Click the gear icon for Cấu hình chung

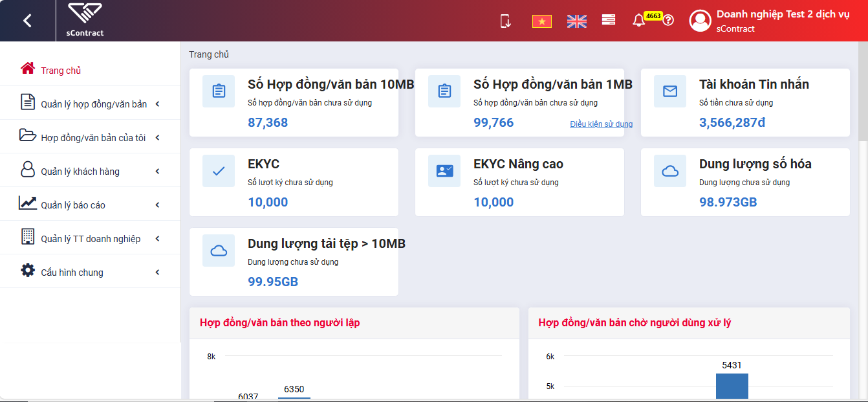point(27,270)
